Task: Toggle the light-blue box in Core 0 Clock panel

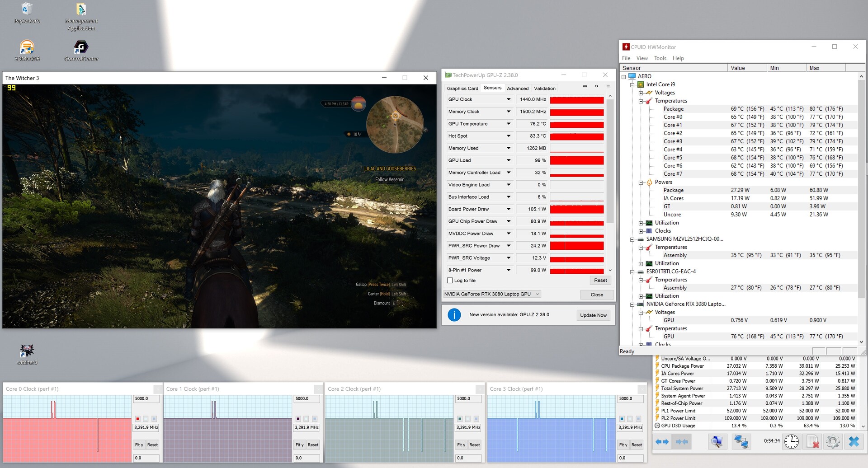Action: (154, 419)
